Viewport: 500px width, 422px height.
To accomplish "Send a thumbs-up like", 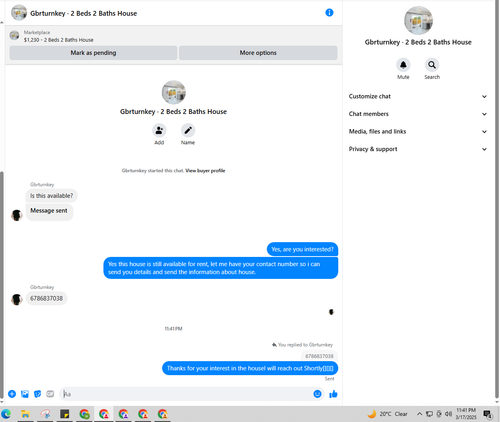I will point(333,394).
